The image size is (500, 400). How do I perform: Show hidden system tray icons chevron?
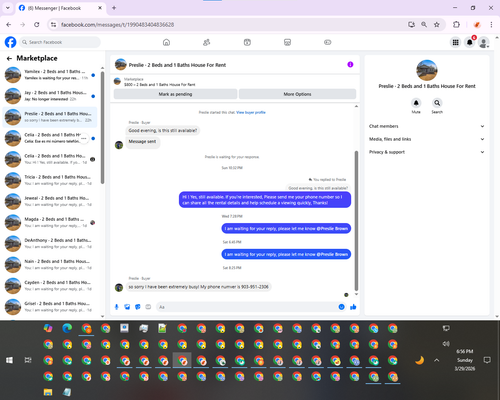(437, 360)
